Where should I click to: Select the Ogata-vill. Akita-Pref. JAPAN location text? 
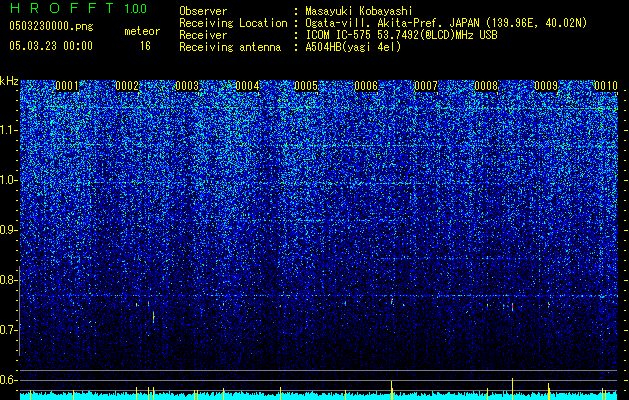pyautogui.click(x=446, y=23)
